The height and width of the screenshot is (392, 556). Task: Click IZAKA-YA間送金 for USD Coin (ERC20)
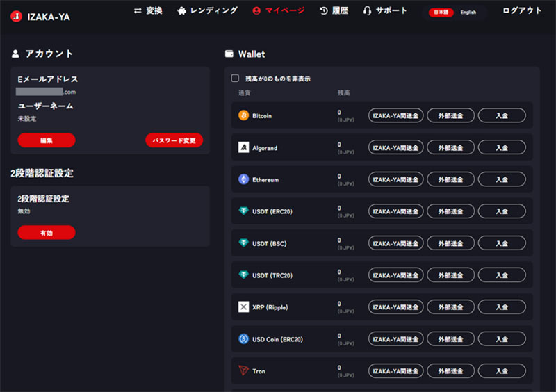click(x=395, y=338)
